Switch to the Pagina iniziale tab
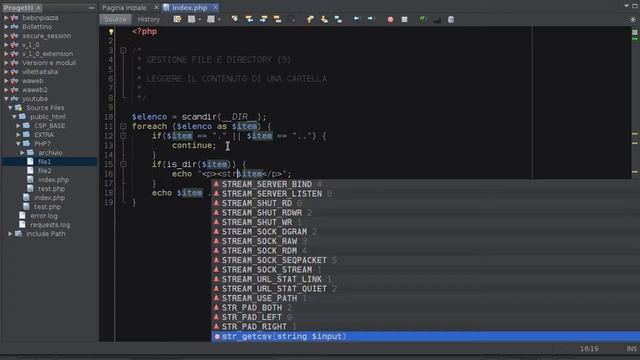Image resolution: width=640 pixels, height=360 pixels. (x=124, y=8)
